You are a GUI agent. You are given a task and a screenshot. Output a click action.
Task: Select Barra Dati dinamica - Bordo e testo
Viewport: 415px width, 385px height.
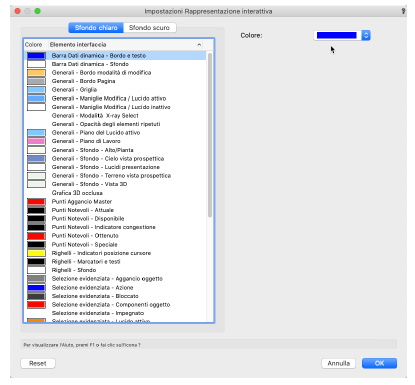tap(115, 56)
